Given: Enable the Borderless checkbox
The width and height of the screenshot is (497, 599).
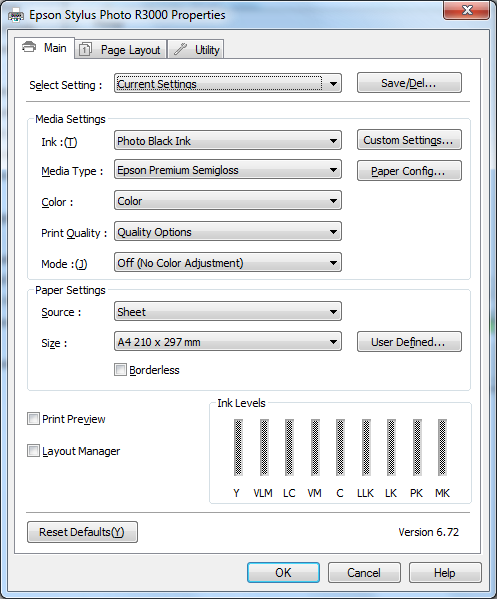Looking at the screenshot, I should coord(120,370).
